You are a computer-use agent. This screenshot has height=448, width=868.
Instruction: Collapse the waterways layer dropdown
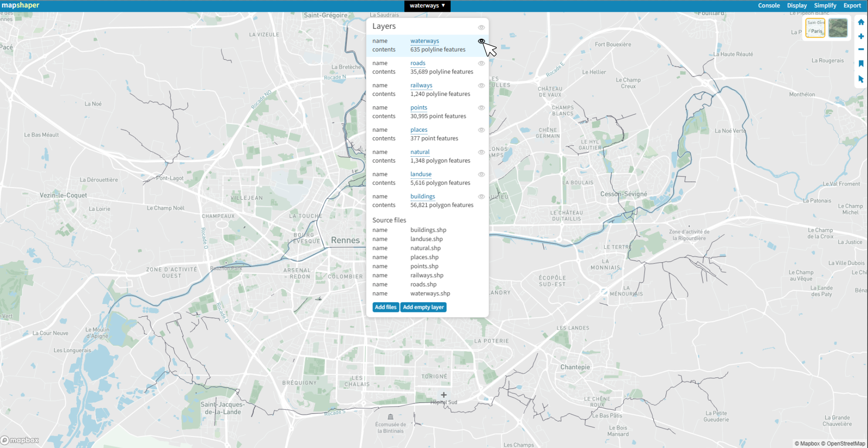point(427,5)
